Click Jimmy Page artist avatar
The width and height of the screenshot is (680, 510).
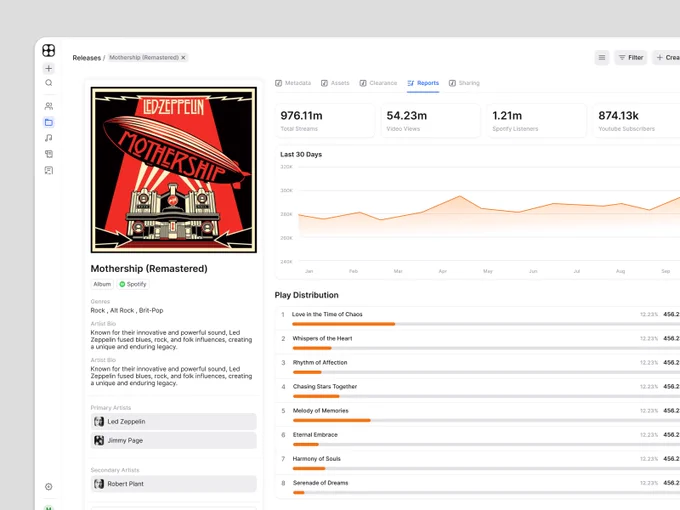(x=99, y=441)
